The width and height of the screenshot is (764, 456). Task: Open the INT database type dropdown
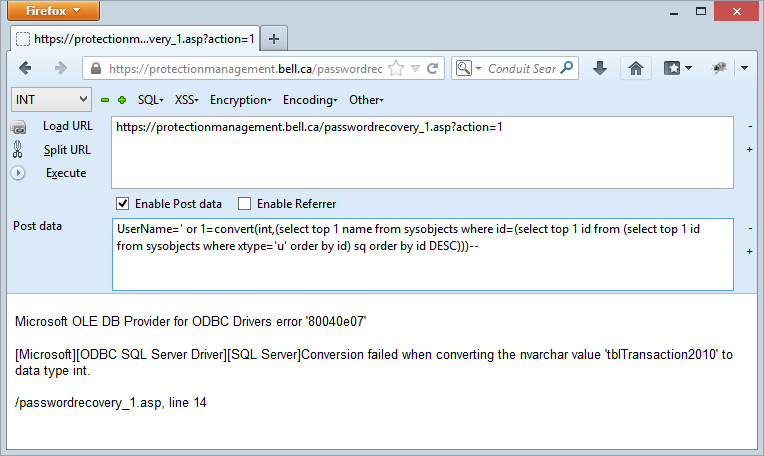51,100
